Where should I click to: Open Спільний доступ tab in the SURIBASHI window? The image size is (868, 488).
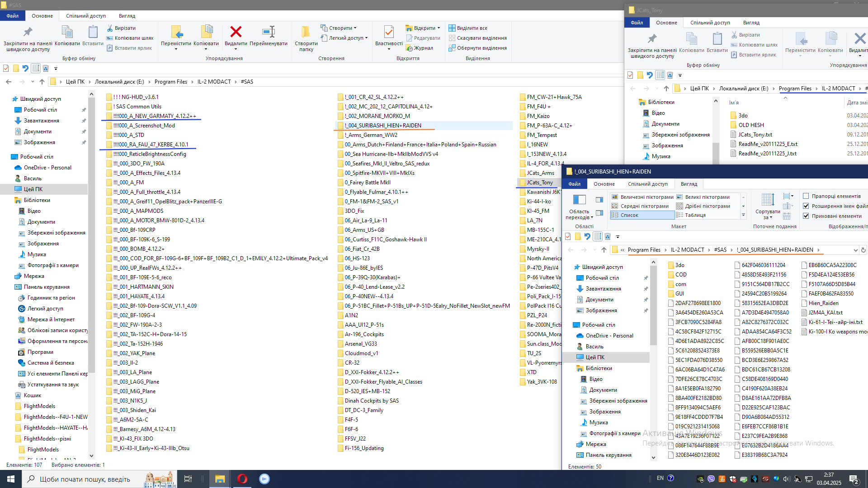click(x=647, y=184)
